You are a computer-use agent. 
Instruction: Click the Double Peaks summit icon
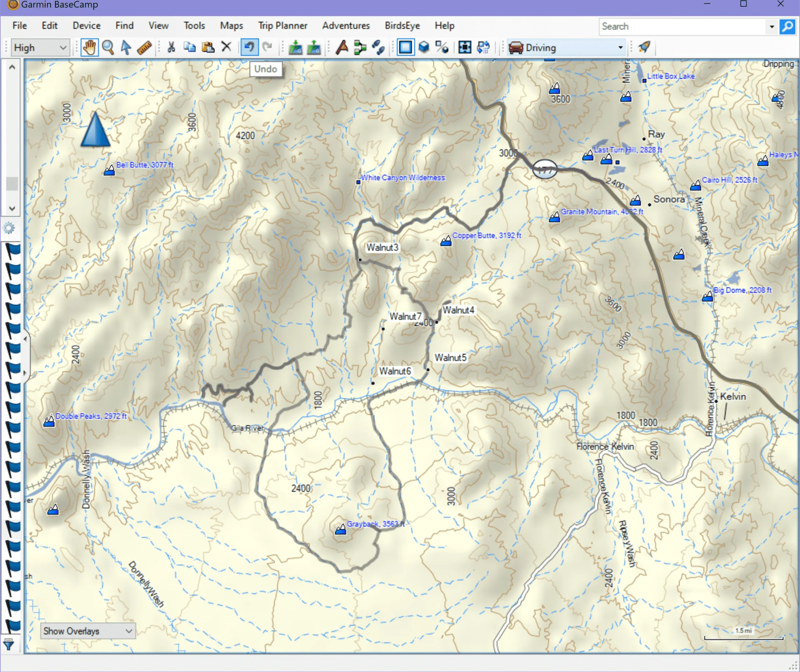49,421
